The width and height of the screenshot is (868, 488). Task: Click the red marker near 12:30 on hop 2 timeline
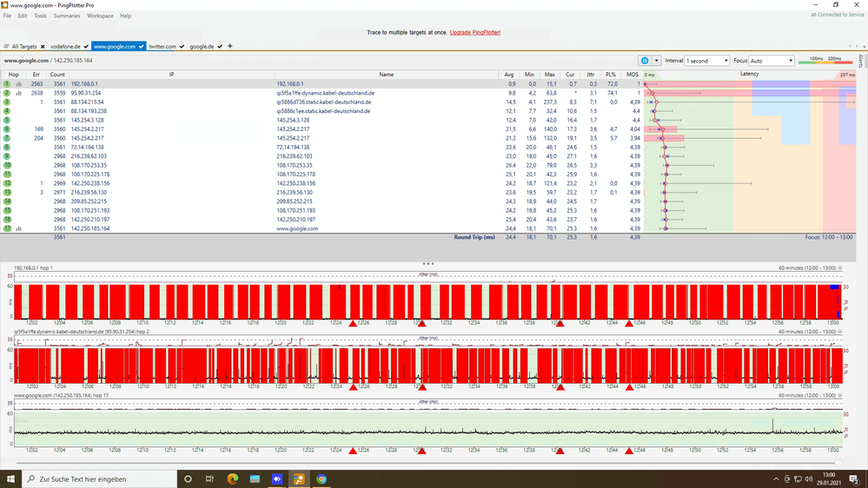[421, 387]
